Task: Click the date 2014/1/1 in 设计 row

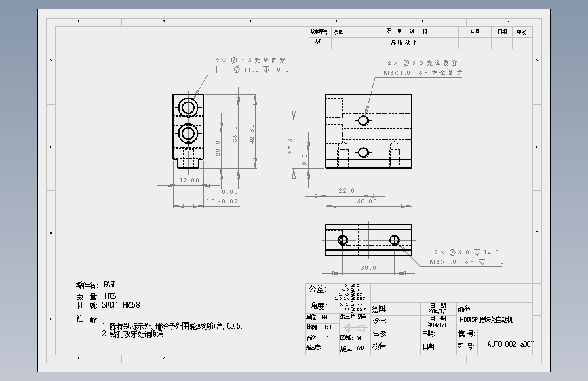Action: 437,325
